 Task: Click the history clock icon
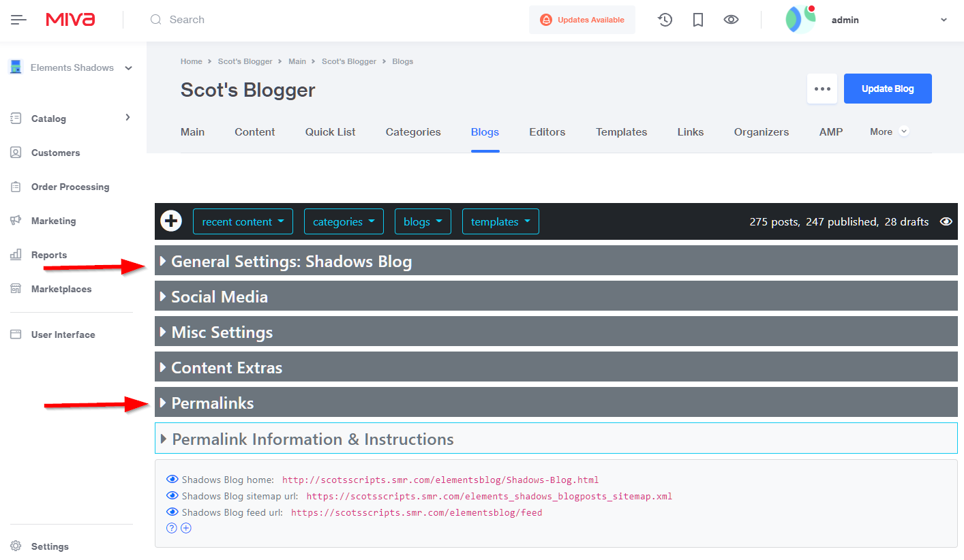pyautogui.click(x=665, y=20)
